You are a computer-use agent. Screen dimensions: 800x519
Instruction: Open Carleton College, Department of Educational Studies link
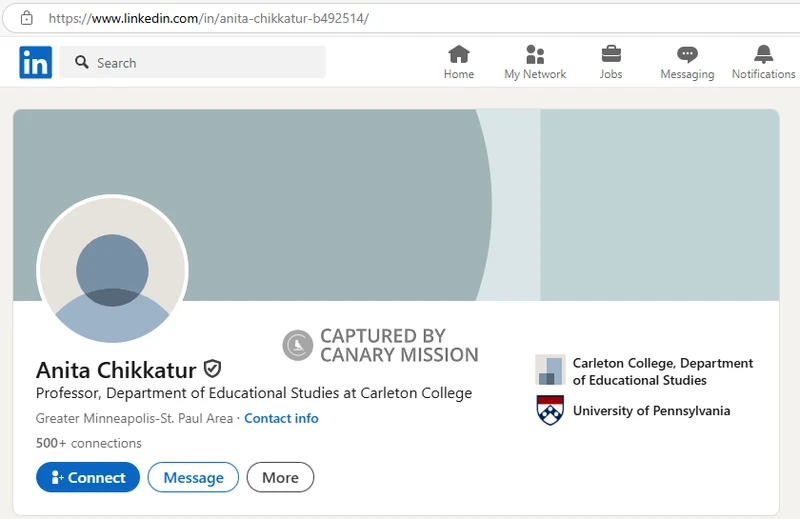(663, 372)
